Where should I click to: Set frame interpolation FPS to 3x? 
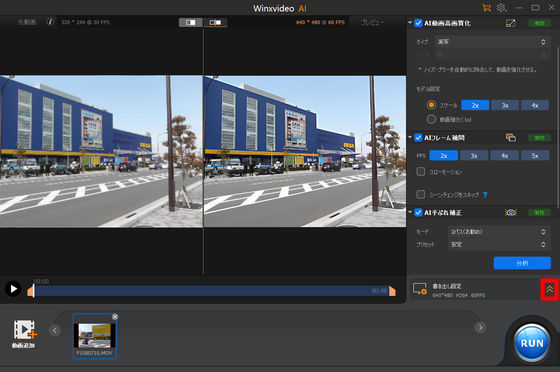(474, 156)
